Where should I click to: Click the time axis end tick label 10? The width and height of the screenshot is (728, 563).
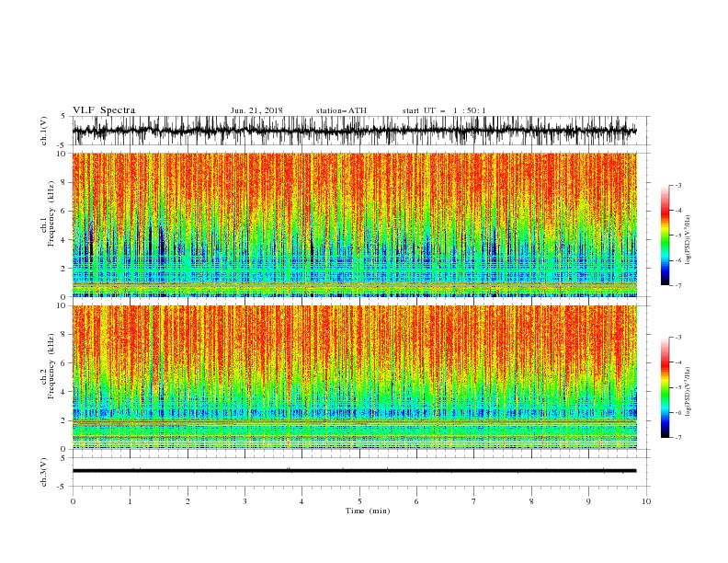[x=646, y=501]
